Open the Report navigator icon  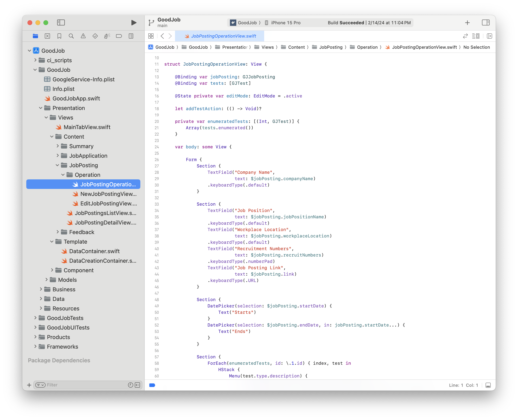(131, 36)
